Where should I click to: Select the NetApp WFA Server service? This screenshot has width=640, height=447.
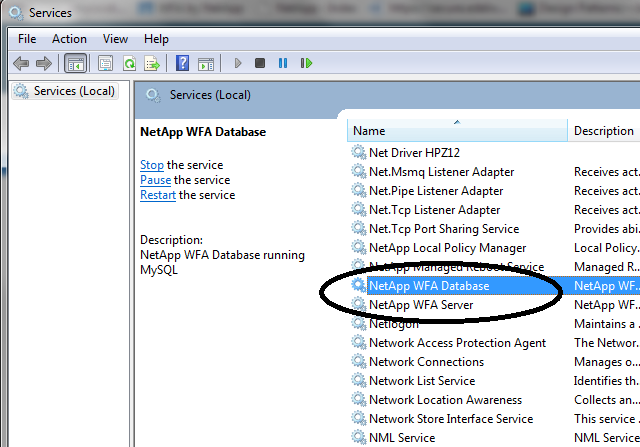coord(421,305)
